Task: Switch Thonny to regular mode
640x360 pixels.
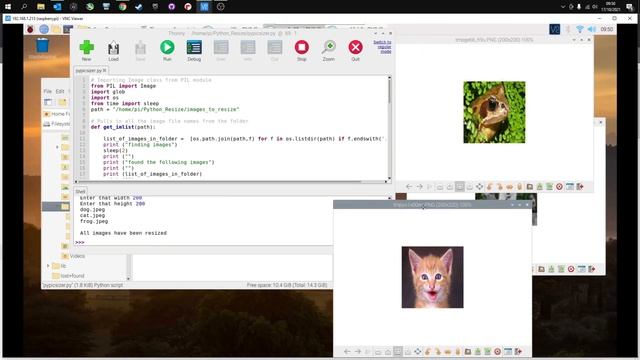Action: (x=382, y=47)
